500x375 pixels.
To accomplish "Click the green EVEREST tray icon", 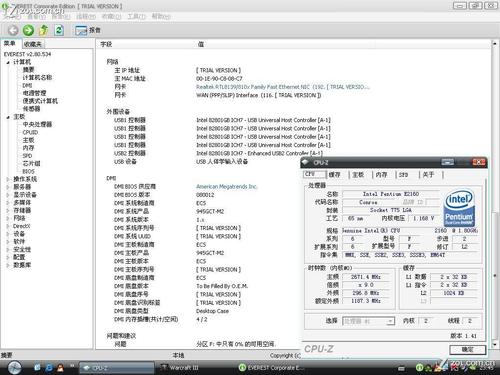I will click(419, 368).
